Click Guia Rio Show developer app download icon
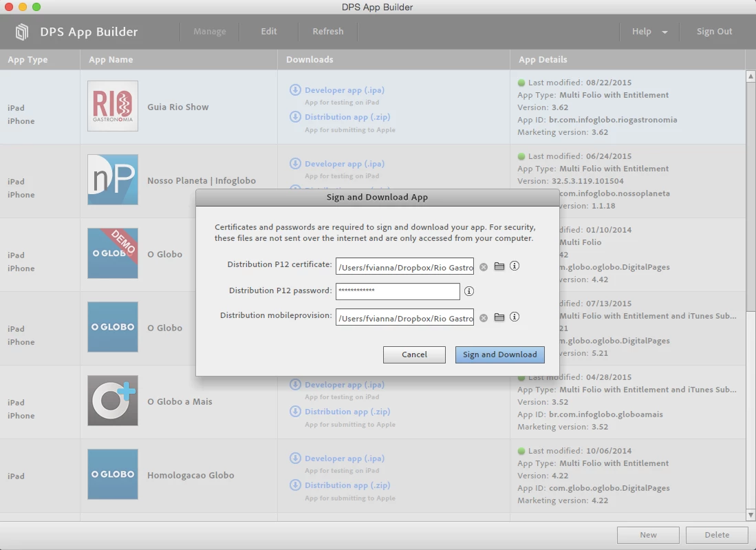This screenshot has height=550, width=756. (295, 89)
